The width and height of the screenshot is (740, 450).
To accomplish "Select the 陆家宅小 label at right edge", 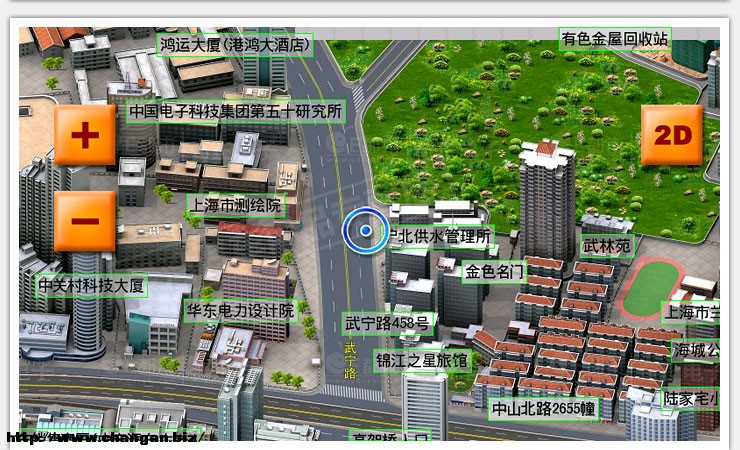I will coord(691,398).
